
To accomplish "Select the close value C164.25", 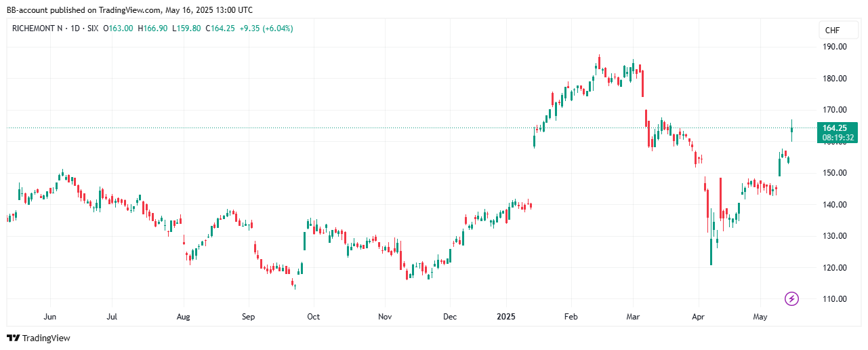I will (x=221, y=28).
